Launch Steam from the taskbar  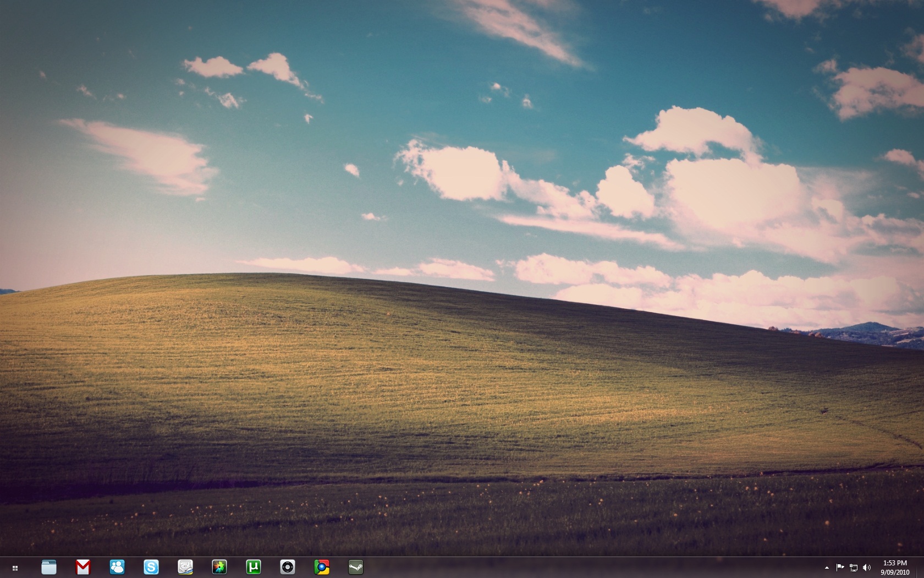click(356, 567)
